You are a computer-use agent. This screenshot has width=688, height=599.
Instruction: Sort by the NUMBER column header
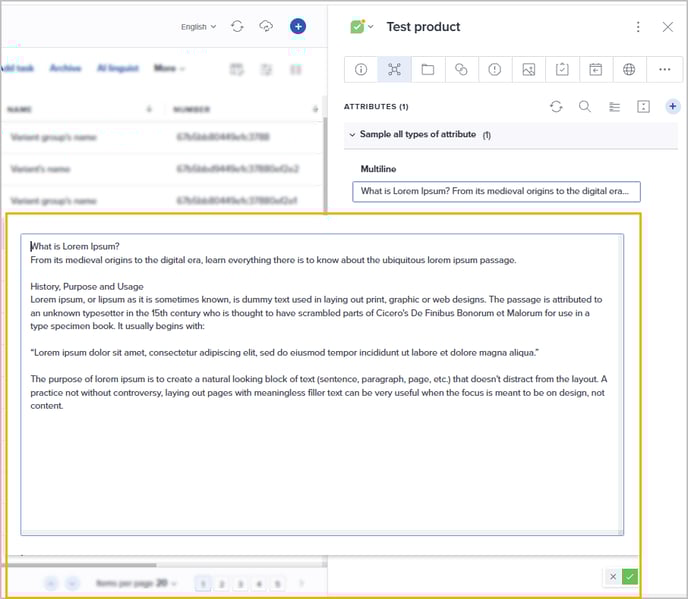191,109
